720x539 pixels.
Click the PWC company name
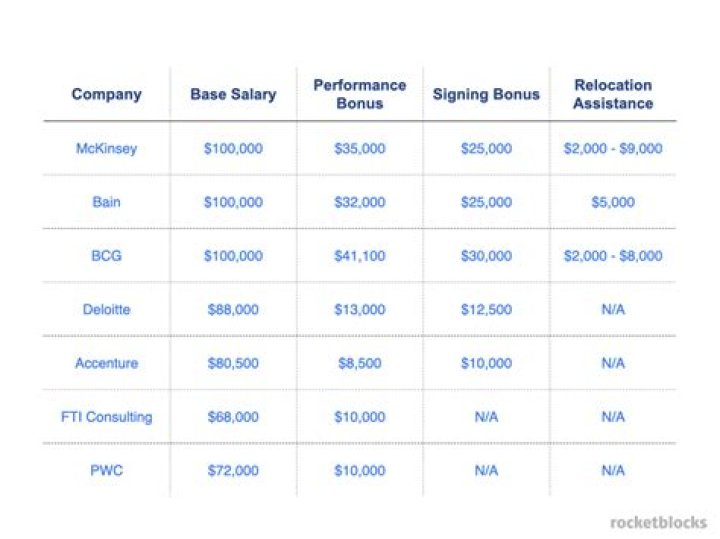pyautogui.click(x=106, y=471)
